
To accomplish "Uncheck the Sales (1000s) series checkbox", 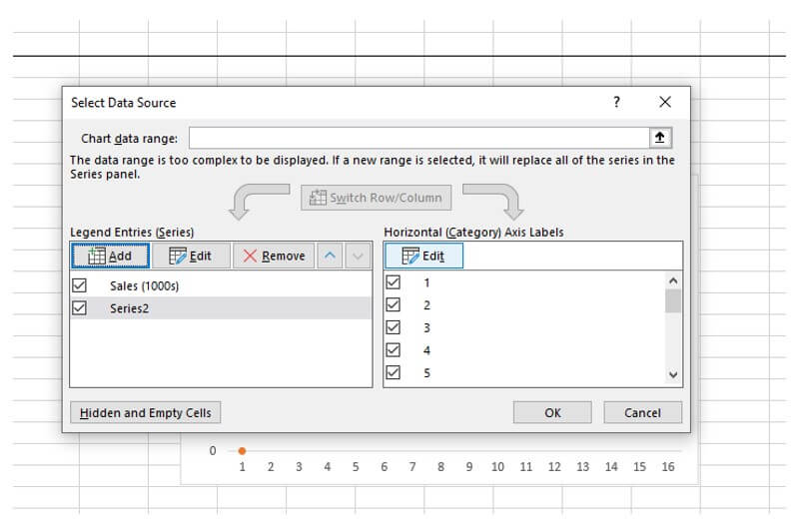I will click(x=80, y=285).
